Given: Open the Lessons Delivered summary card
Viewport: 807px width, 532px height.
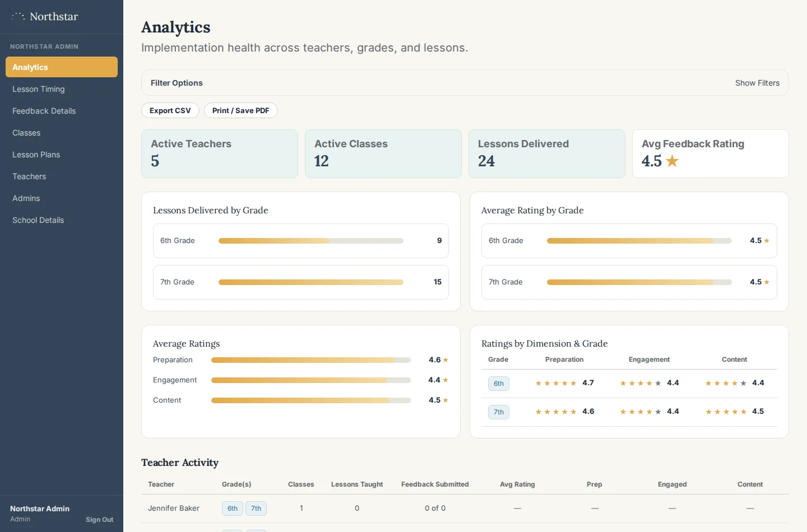Looking at the screenshot, I should point(547,154).
